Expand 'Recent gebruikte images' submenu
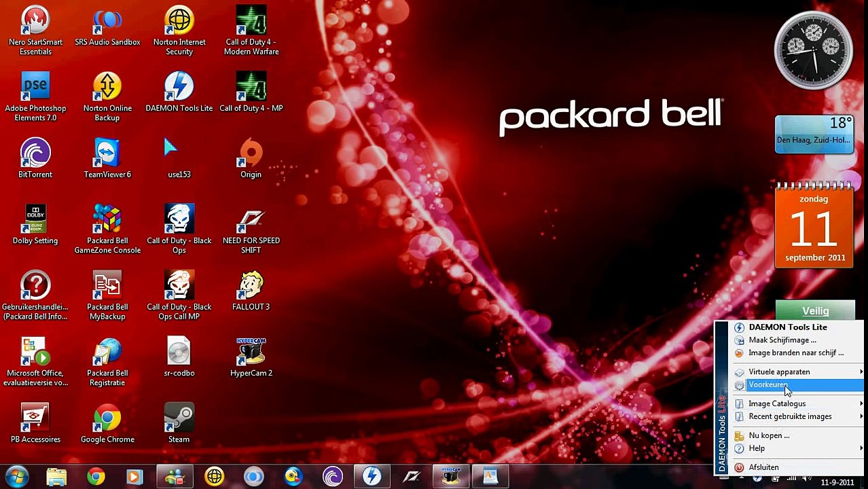Image resolution: width=868 pixels, height=489 pixels. [797, 417]
